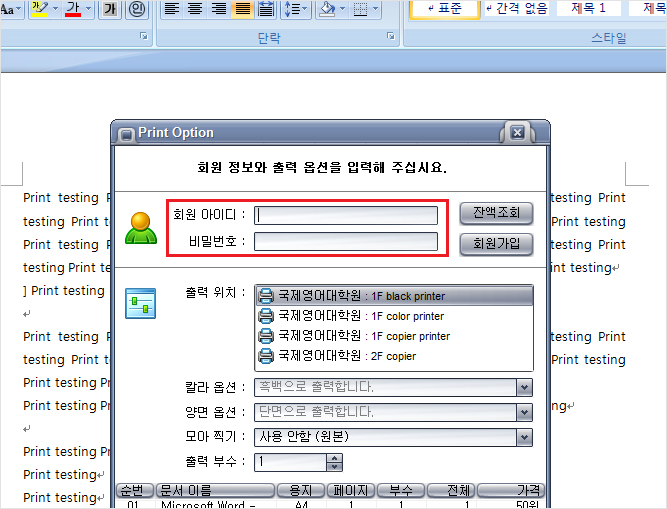Image resolution: width=667 pixels, height=509 pixels.
Task: Click the 페이지 column header
Action: click(x=351, y=490)
